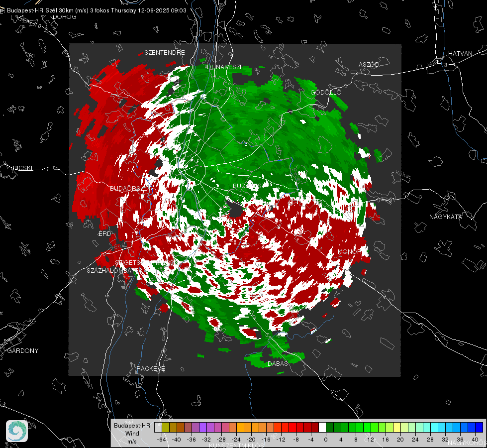
Task: Click the swirl logo icon in the corner
Action: click(17, 431)
